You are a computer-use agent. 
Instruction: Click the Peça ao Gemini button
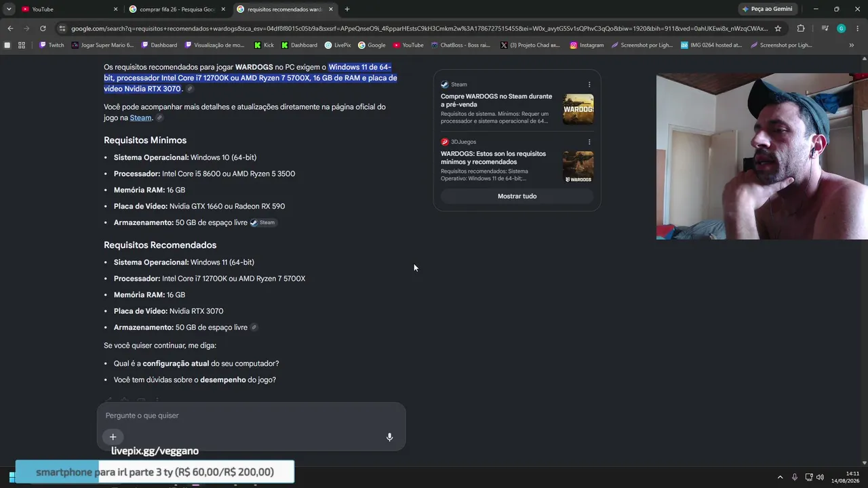[x=768, y=9]
